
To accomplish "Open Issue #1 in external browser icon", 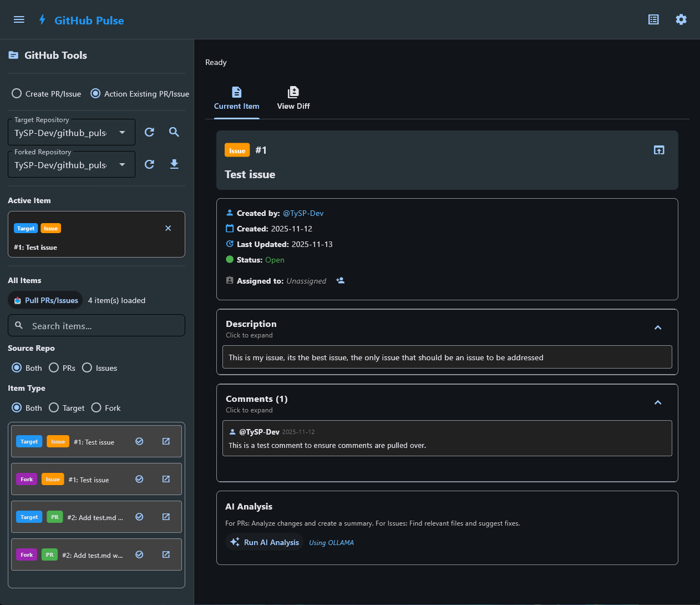I will point(659,150).
